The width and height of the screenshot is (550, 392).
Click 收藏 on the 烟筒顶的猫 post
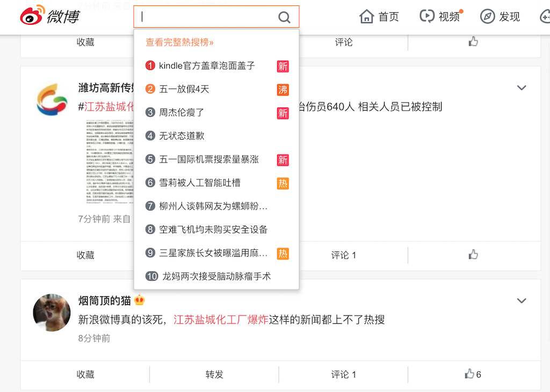[85, 374]
